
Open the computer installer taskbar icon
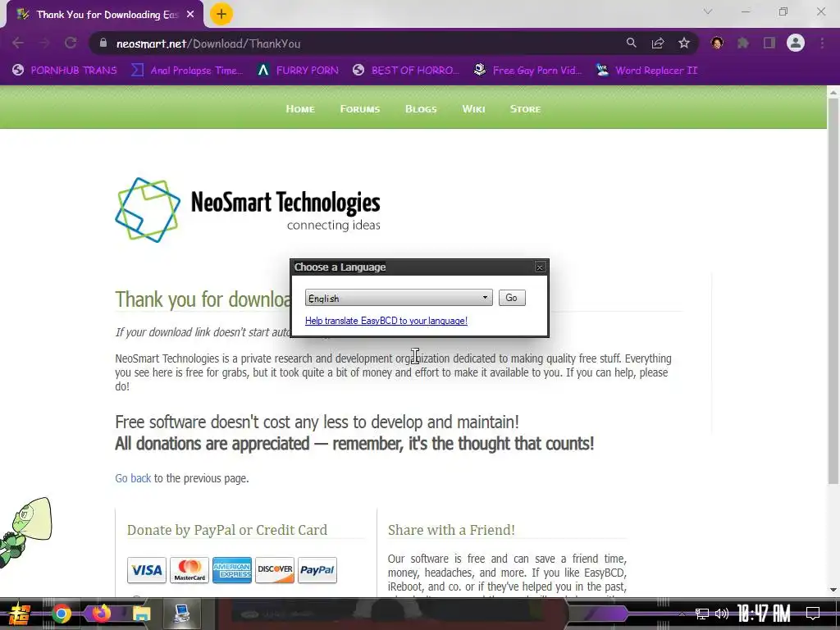(x=182, y=614)
